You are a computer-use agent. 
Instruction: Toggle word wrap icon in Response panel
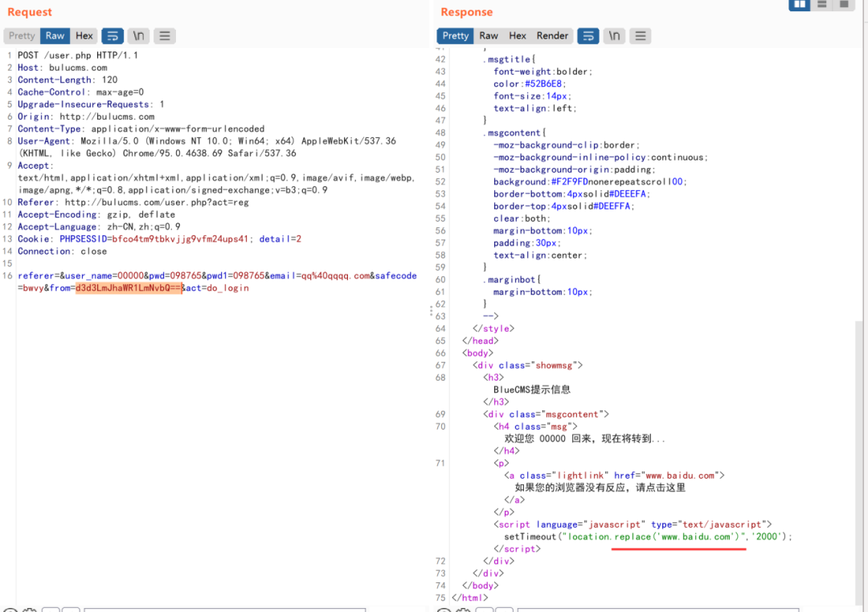588,36
